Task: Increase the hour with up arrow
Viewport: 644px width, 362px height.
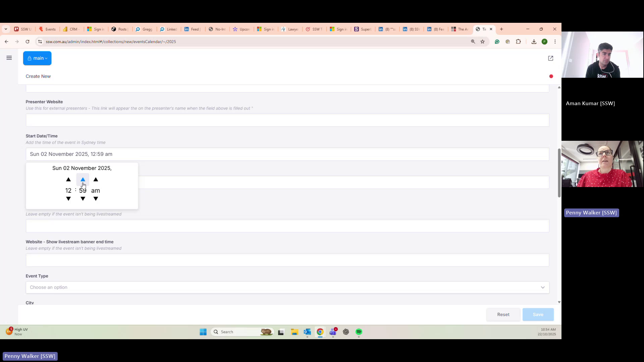Action: point(68,180)
